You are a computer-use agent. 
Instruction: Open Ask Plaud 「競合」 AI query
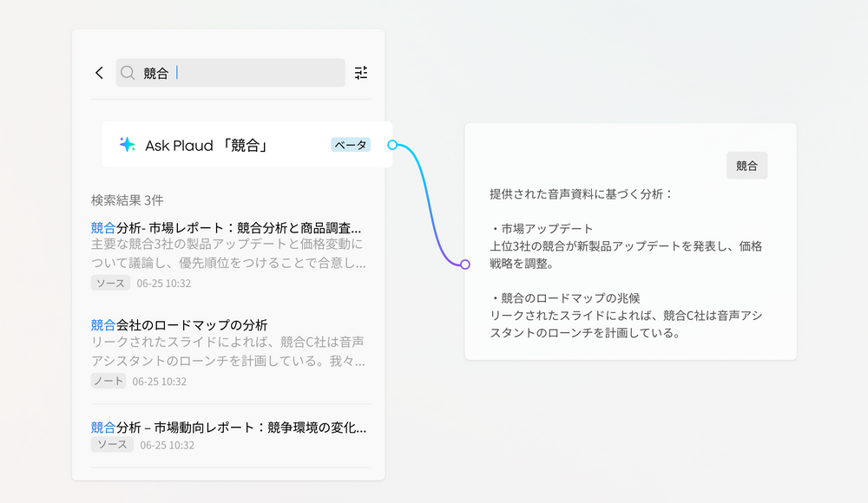coord(206,146)
